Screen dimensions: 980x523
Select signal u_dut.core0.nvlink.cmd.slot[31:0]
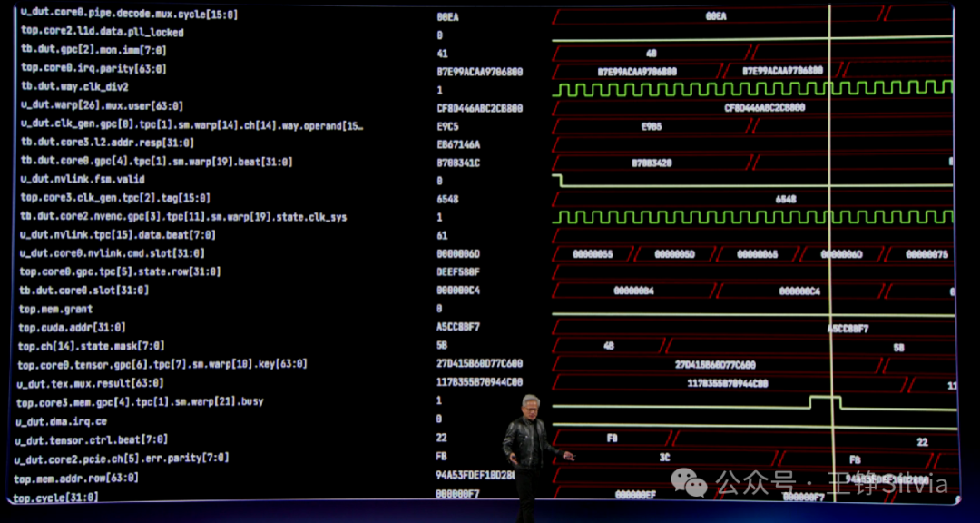(112, 252)
